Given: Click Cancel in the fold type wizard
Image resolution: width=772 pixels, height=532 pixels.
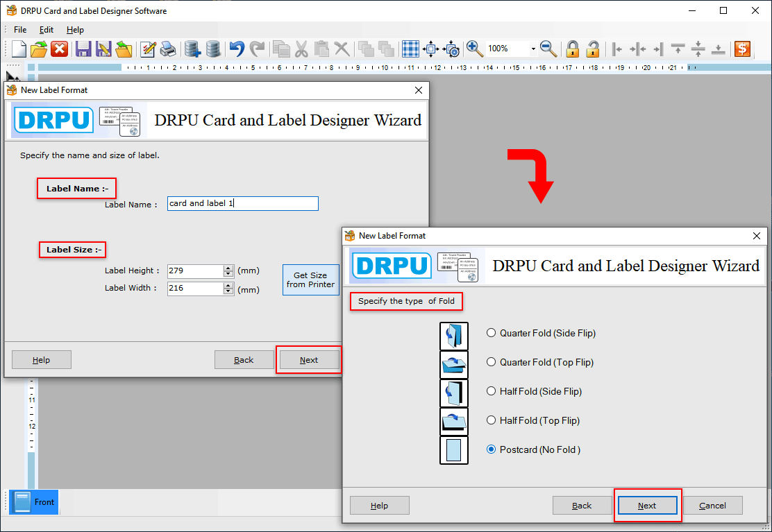Looking at the screenshot, I should click(x=712, y=506).
